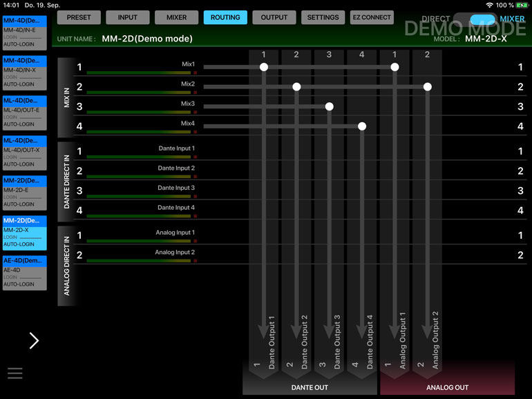Toggle Mix1 to Analog Output 1 routing node
Screen dimensions: 532x399
coord(395,67)
